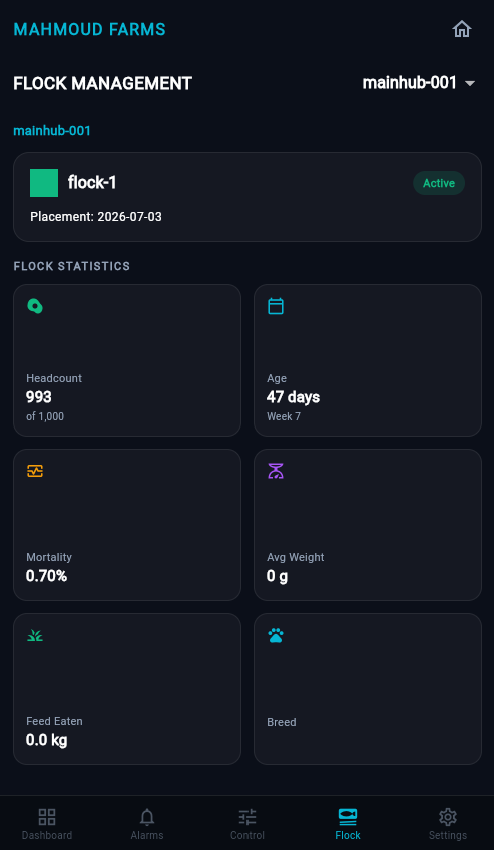The image size is (494, 850).
Task: Click the orange Mortality pulse icon
Action: click(x=35, y=471)
